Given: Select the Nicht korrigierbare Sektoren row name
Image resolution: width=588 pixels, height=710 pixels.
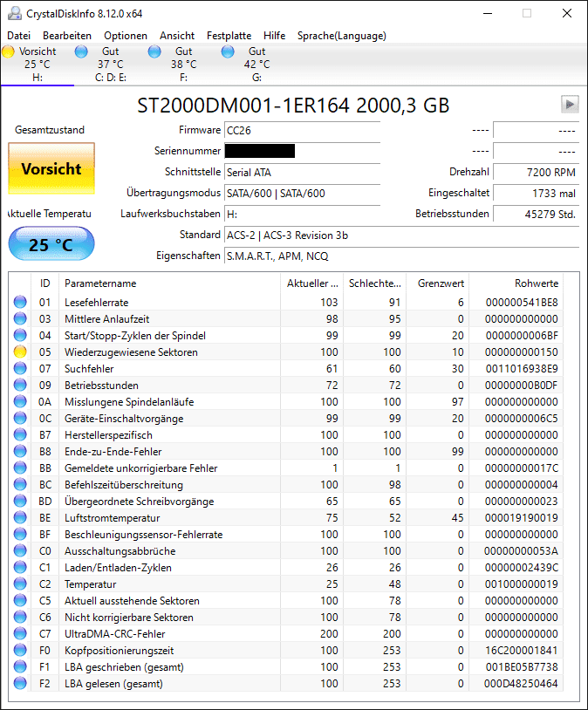Looking at the screenshot, I should 128,618.
